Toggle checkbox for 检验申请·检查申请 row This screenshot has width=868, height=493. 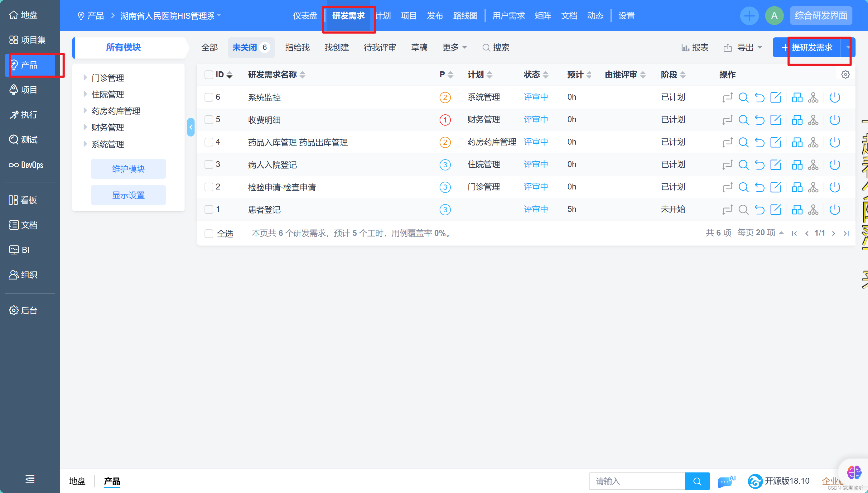click(209, 187)
